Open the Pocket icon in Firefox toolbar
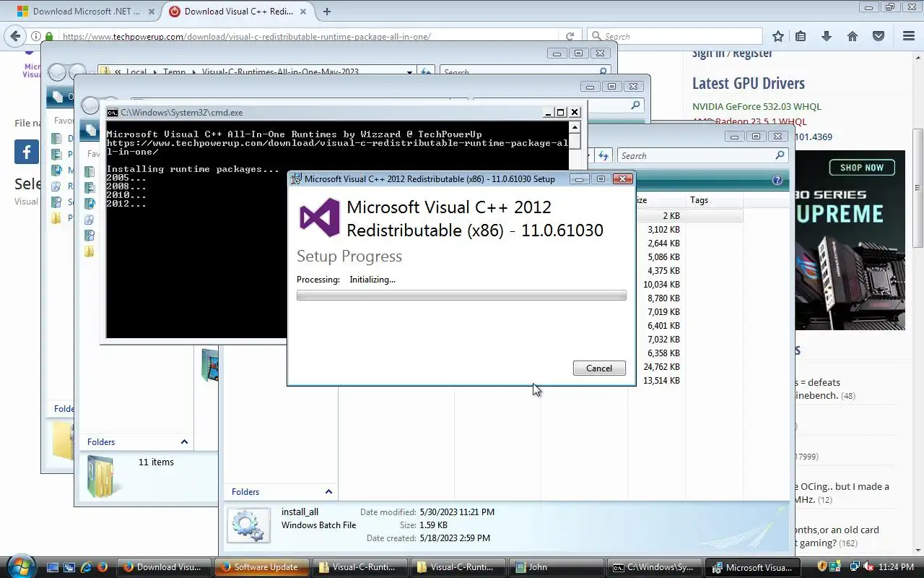This screenshot has height=578, width=924. pos(879,36)
